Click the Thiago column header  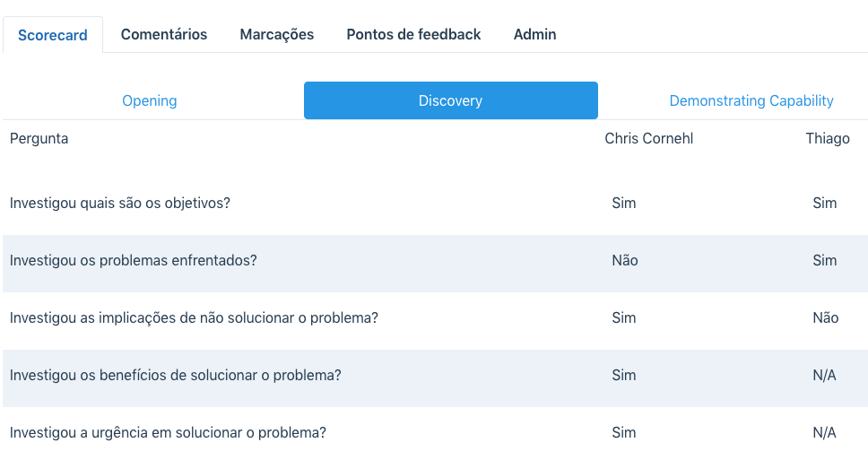tap(828, 138)
